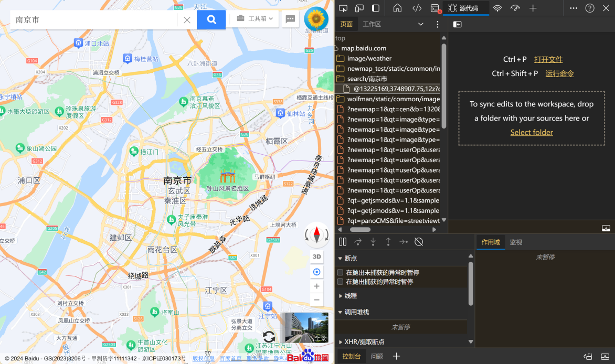The height and width of the screenshot is (364, 615).
Task: Pause script execution in debugger
Action: [x=343, y=242]
